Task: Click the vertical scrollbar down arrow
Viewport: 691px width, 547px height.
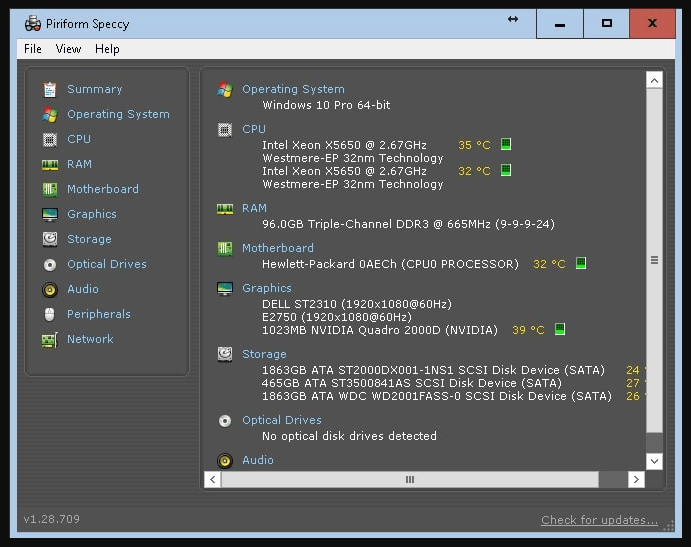Action: 654,461
